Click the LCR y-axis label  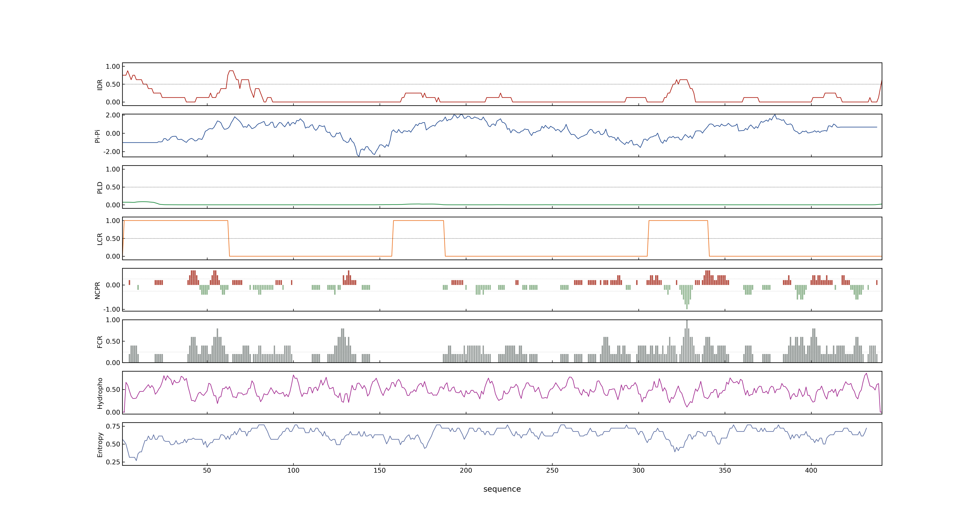point(100,239)
